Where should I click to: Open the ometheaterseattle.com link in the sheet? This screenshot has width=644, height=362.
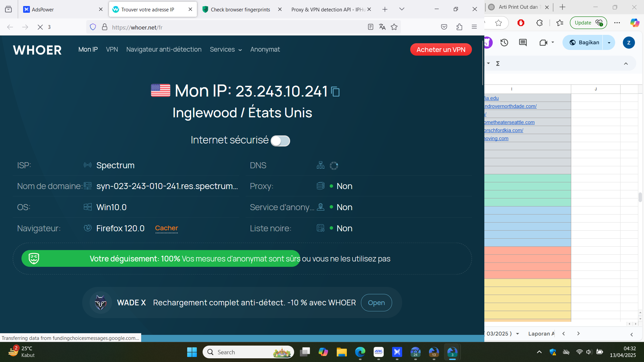509,122
